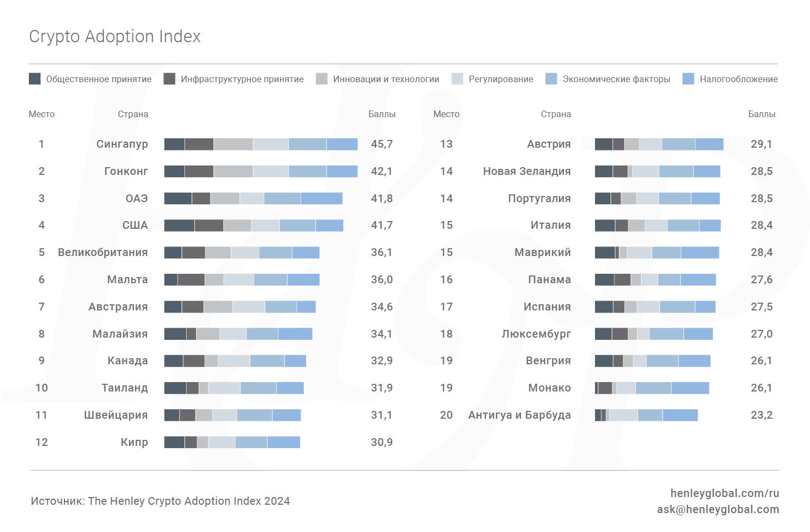Select the Инновации и технологии legend square
Viewport: 810px width, 532px height.
point(322,79)
